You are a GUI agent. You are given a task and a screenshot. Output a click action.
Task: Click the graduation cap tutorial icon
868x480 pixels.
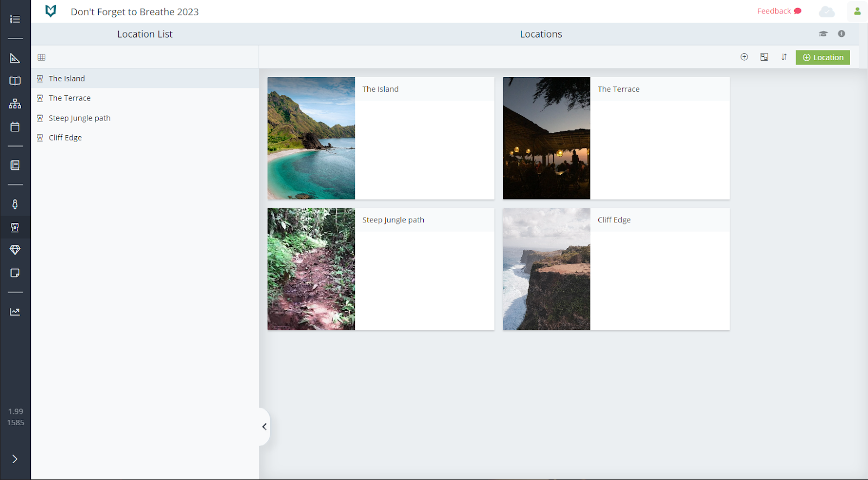click(823, 34)
